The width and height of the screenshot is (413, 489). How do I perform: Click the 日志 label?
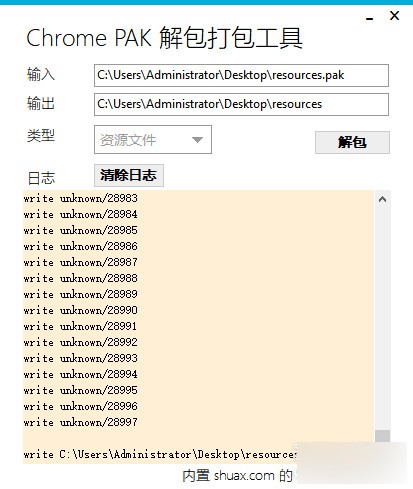(41, 178)
